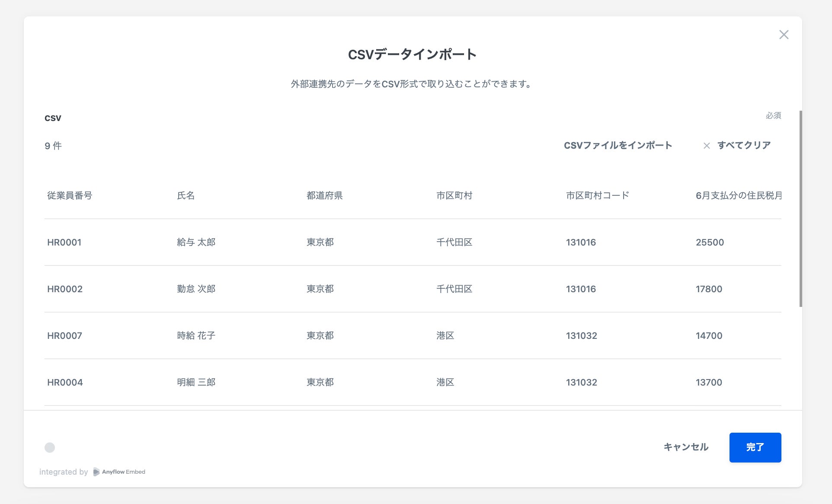Viewport: 832px width, 504px height.
Task: Click the vertical scrollbar of the dialog
Action: click(x=800, y=208)
